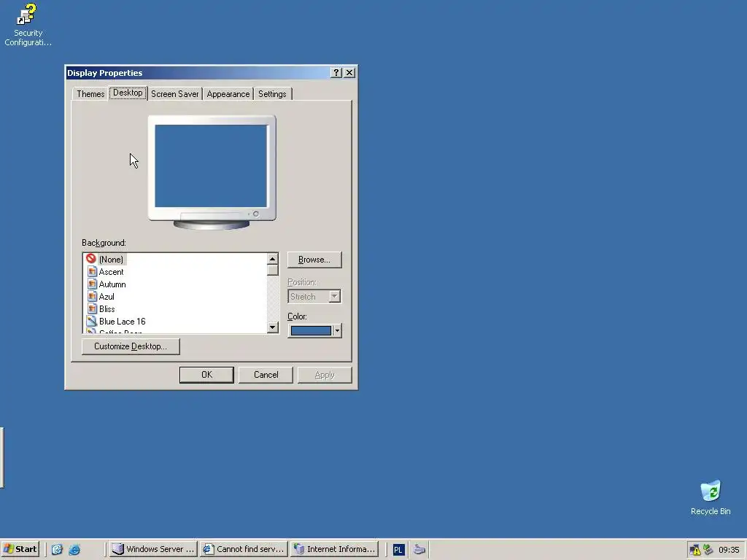747x560 pixels.
Task: Select the Recycle Bin desktop icon
Action: [x=711, y=497]
